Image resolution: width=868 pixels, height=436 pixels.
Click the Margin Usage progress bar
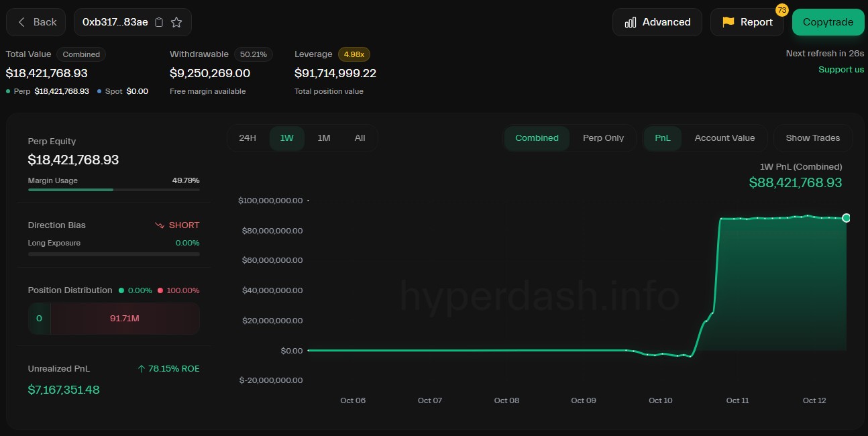click(113, 190)
